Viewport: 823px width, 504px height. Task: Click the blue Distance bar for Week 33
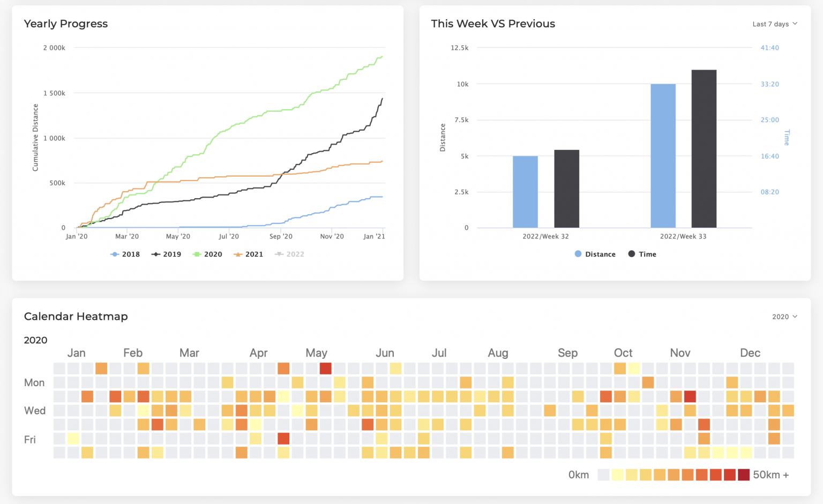click(x=663, y=156)
